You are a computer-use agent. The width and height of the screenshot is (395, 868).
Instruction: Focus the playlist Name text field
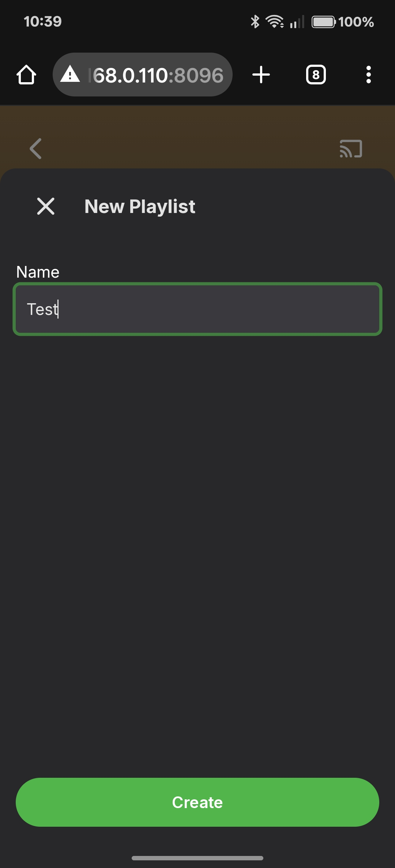(x=197, y=309)
